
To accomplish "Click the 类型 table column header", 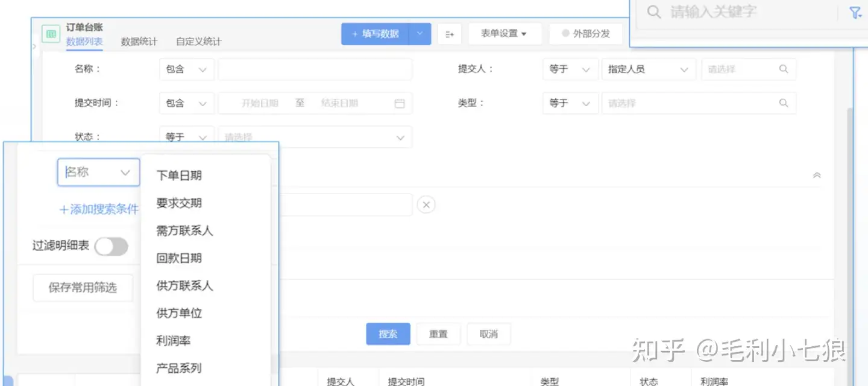I will (x=549, y=381).
